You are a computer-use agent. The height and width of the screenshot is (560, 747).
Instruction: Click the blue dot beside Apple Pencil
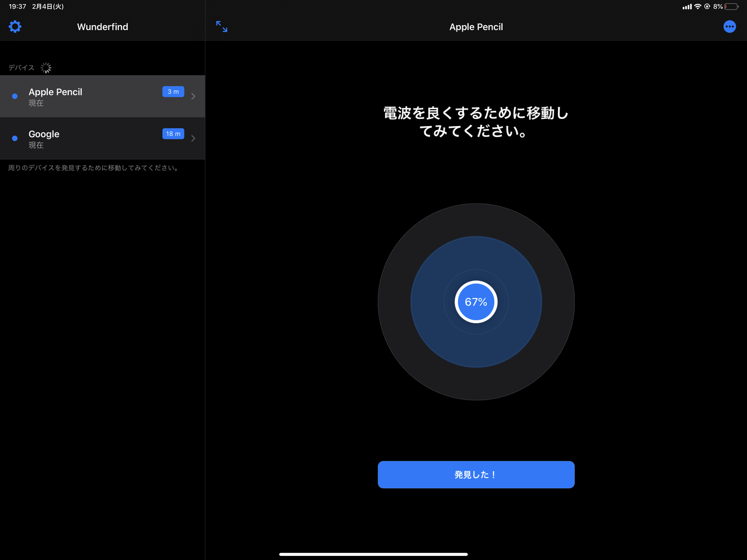[x=15, y=96]
